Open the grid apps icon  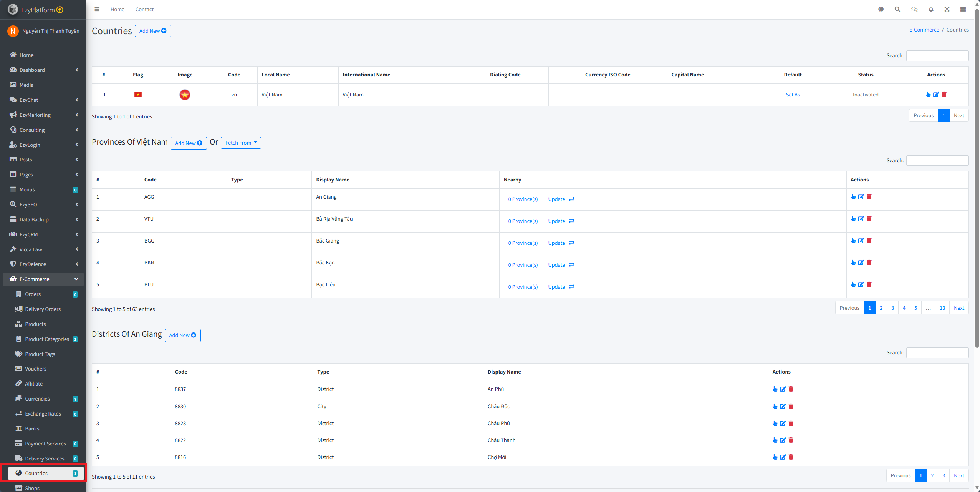click(963, 9)
